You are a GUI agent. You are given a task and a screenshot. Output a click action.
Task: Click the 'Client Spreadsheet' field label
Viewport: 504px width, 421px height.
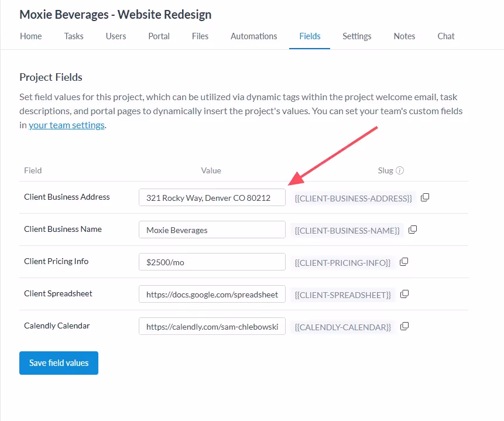pyautogui.click(x=58, y=293)
